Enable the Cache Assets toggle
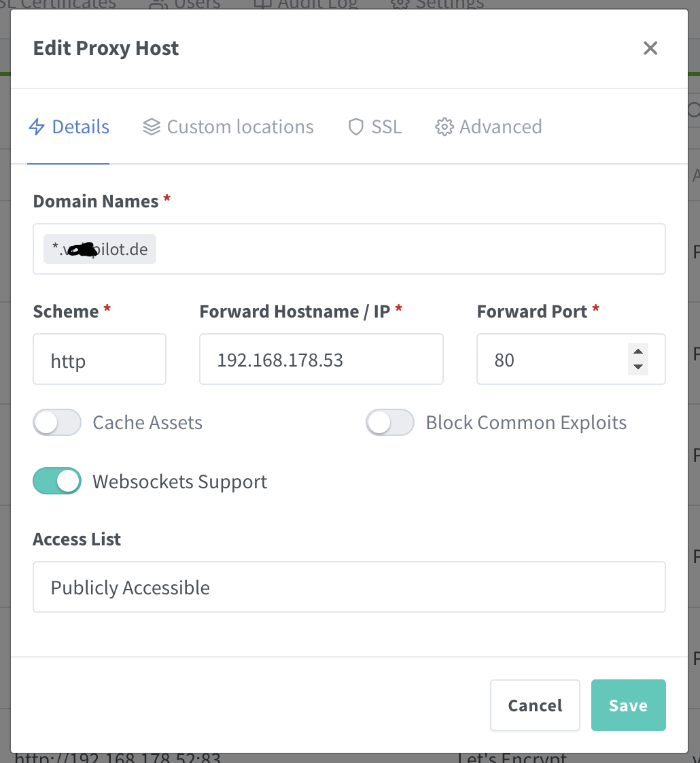Image resolution: width=700 pixels, height=763 pixels. [x=57, y=422]
